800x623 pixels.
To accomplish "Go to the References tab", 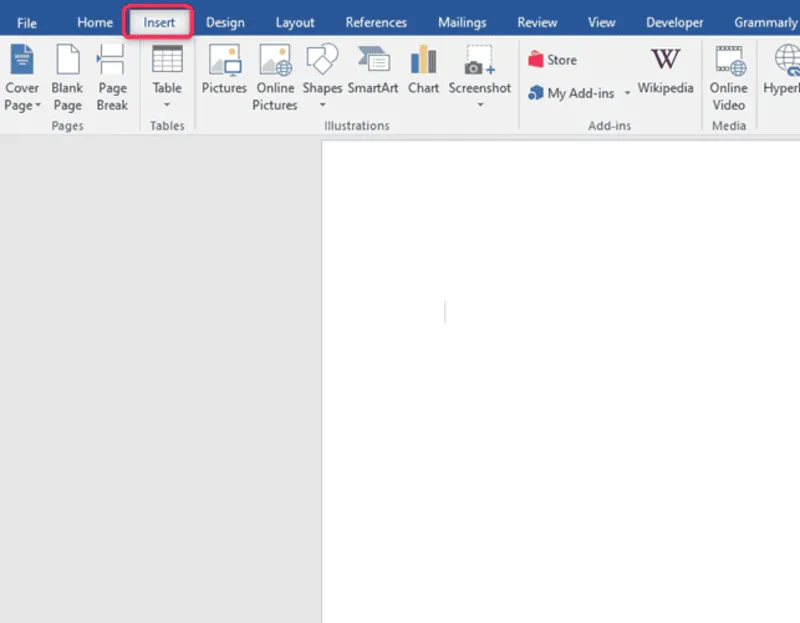I will click(376, 22).
